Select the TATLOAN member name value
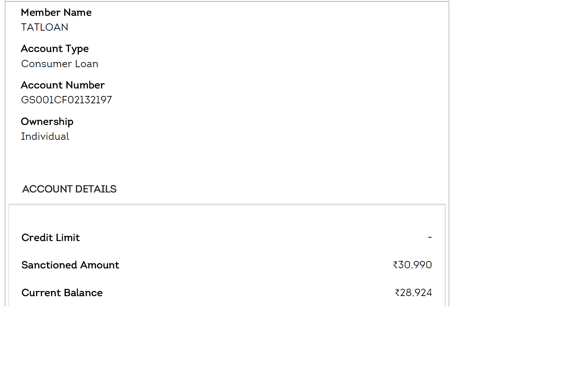The height and width of the screenshot is (365, 588). (45, 27)
